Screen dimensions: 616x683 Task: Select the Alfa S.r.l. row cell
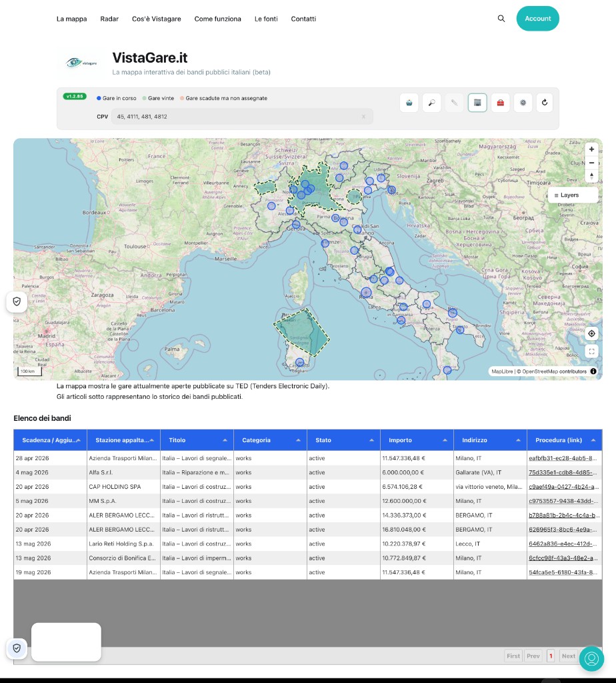coord(123,473)
